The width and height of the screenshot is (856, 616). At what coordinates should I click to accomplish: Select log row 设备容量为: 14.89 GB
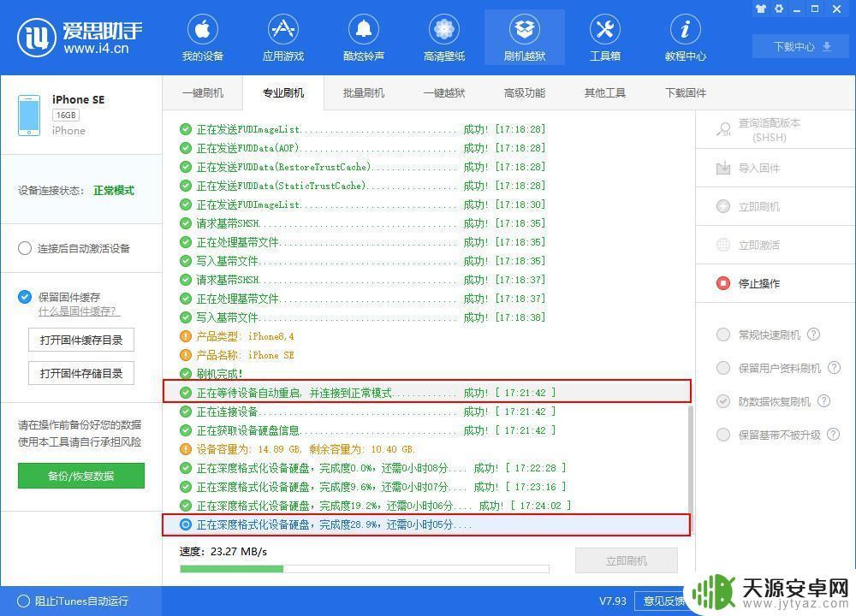[298, 449]
